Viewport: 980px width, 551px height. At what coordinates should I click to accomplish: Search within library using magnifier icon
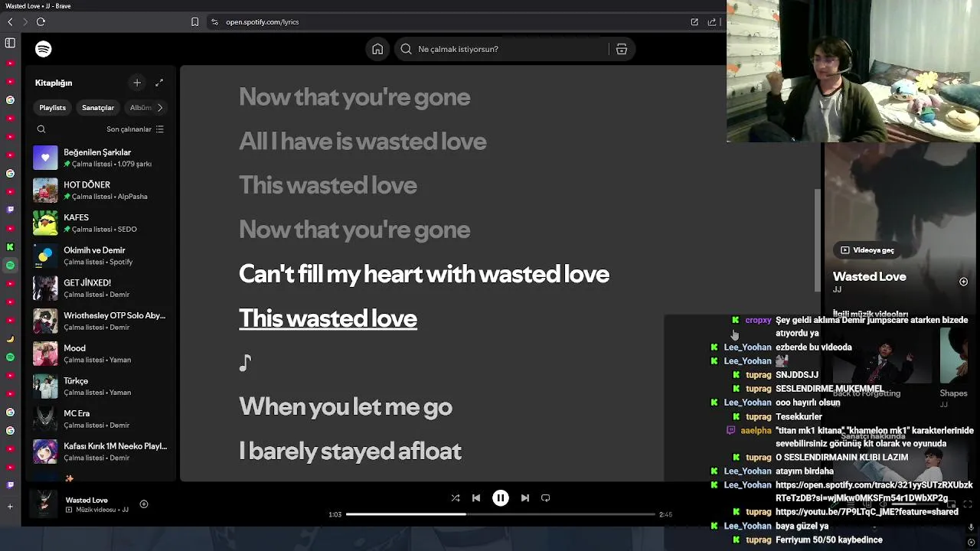[41, 129]
